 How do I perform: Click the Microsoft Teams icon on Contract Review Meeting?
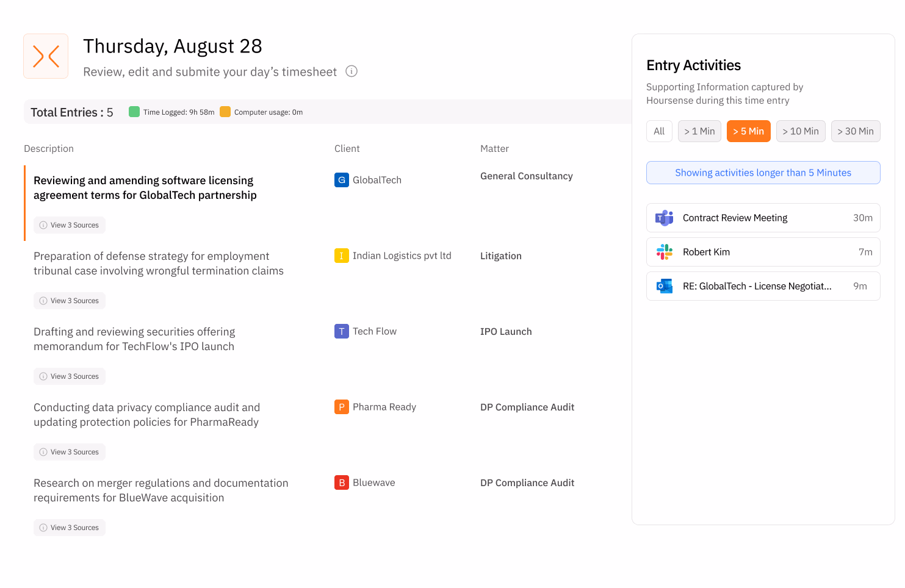click(x=664, y=218)
